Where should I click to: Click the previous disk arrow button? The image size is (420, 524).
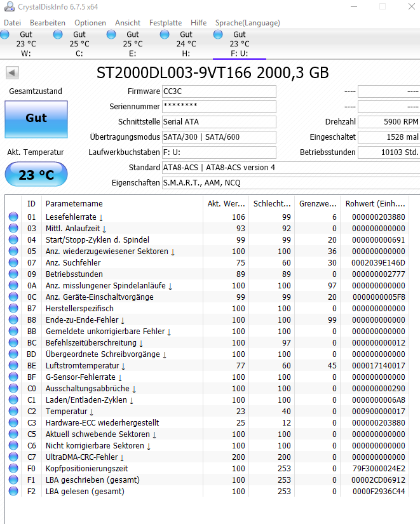pyautogui.click(x=12, y=72)
